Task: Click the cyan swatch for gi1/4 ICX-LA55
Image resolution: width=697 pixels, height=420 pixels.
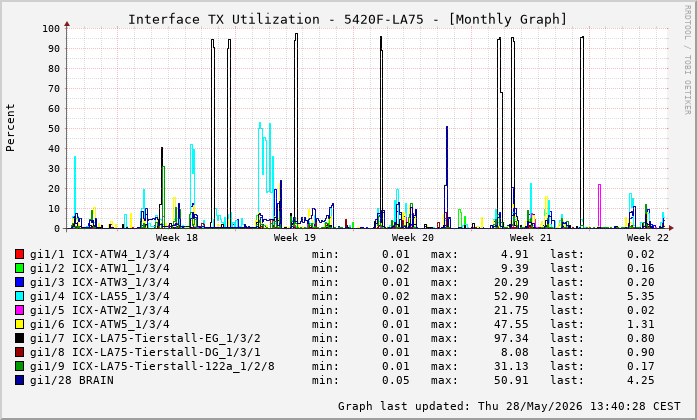Action: pyautogui.click(x=19, y=296)
